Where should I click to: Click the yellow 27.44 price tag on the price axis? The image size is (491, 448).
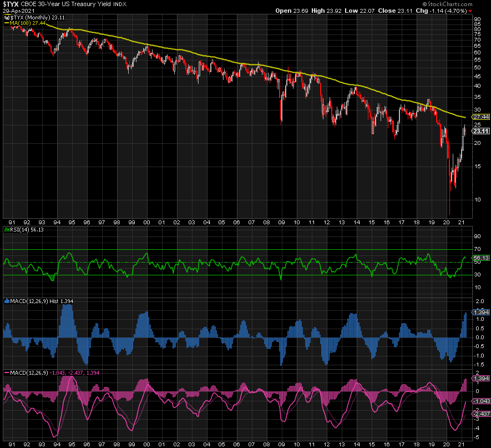click(480, 117)
